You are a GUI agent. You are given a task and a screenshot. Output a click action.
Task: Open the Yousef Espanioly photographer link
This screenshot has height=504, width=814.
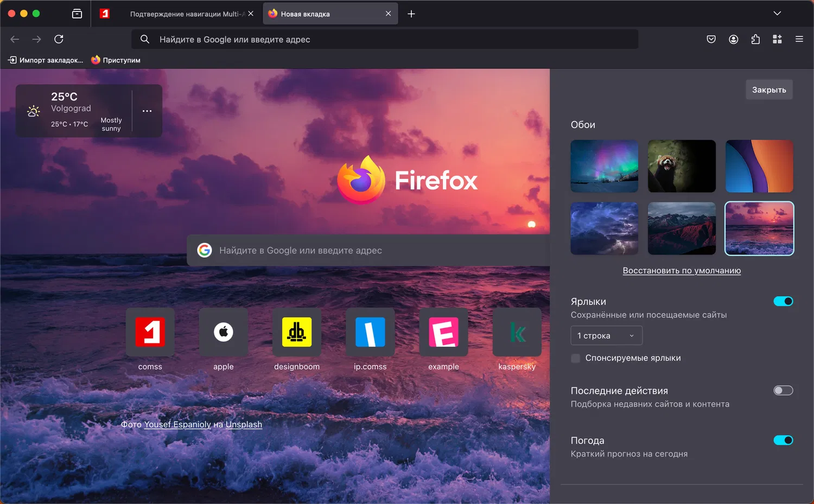[x=177, y=424]
